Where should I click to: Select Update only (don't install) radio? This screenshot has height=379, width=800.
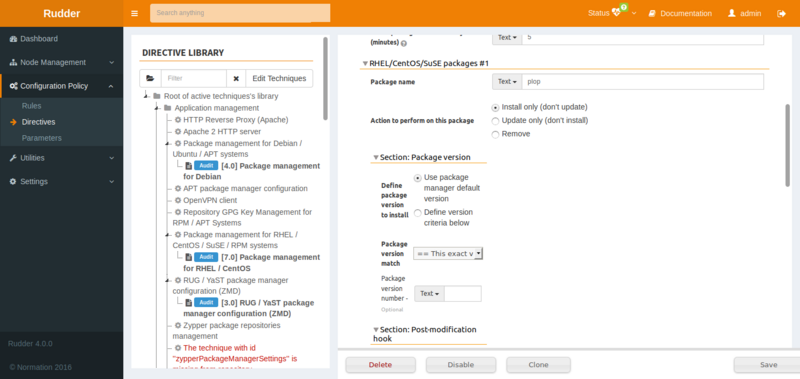click(x=495, y=121)
